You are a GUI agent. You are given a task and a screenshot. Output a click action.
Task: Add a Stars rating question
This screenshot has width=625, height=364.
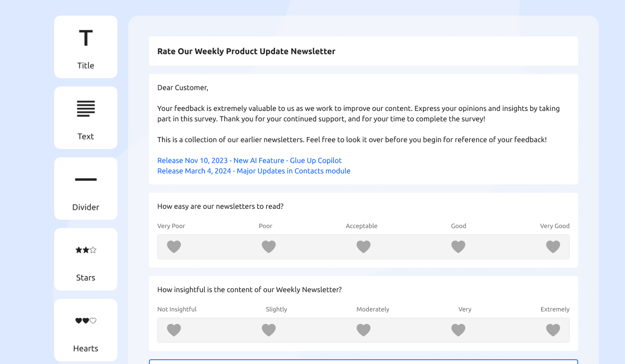(x=85, y=259)
